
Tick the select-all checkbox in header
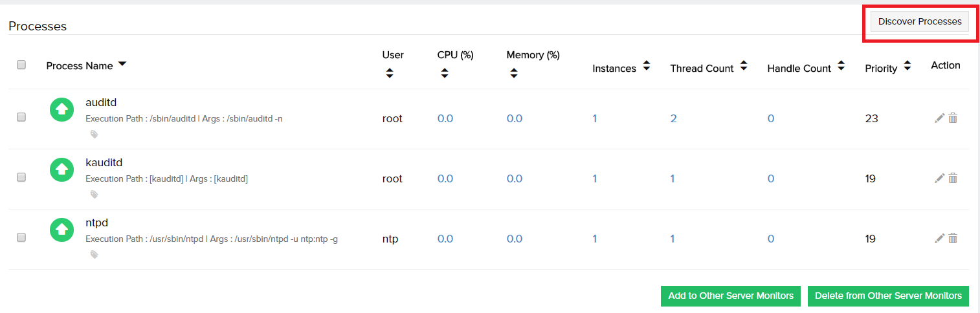(21, 65)
